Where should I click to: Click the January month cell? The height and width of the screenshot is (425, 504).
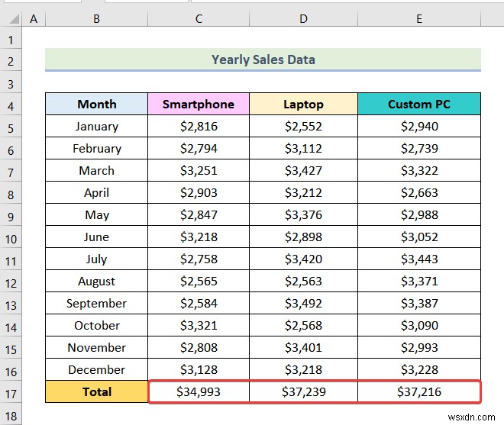[97, 127]
